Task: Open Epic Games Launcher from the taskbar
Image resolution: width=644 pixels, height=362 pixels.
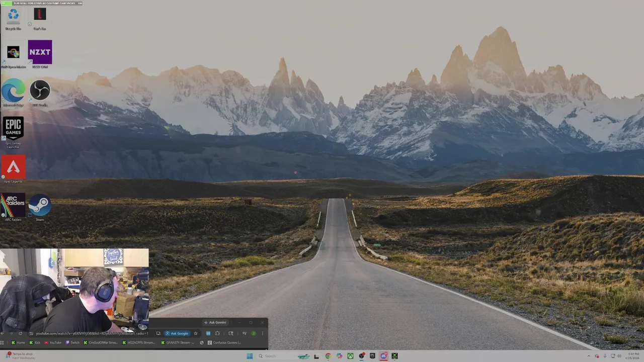Action: [372, 356]
